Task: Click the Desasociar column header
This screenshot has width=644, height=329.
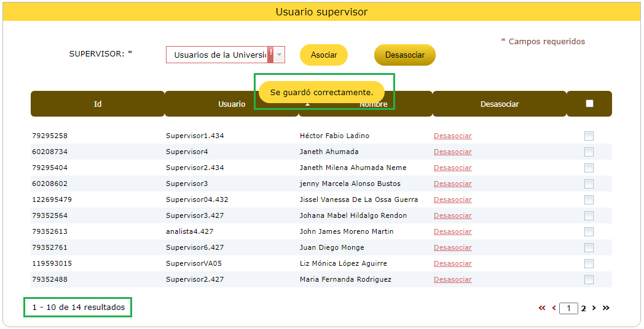Action: tap(499, 104)
